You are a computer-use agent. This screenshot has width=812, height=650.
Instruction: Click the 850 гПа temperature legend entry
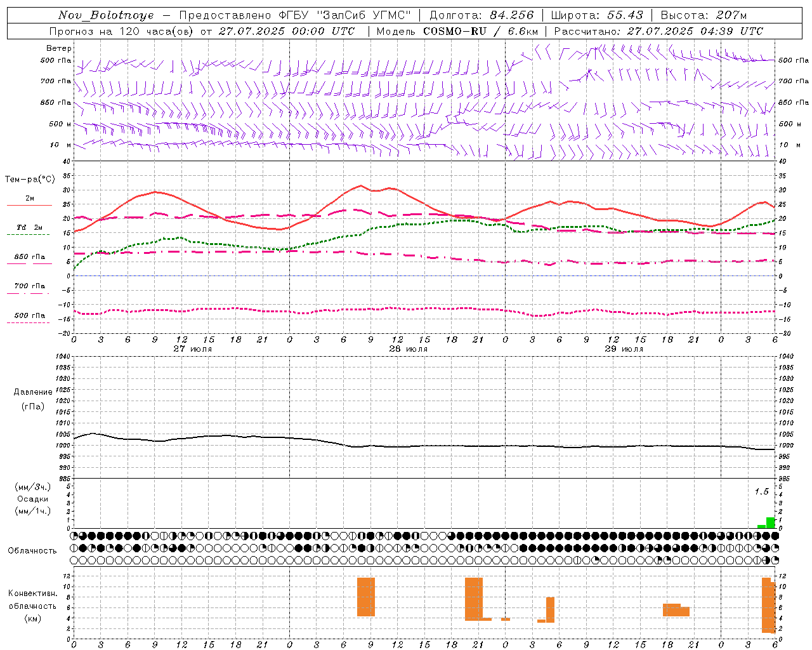pyautogui.click(x=29, y=256)
